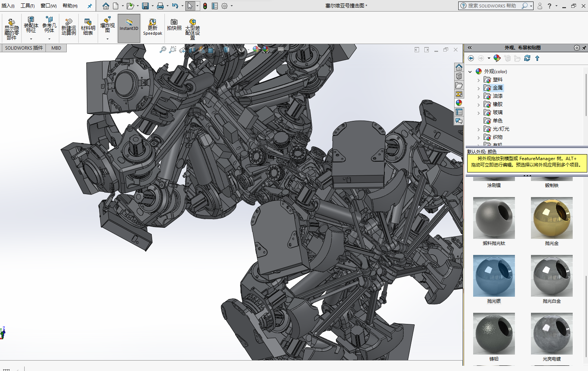Open the history dropdown beside the forward arrow
This screenshot has height=371, width=588.
coord(489,58)
